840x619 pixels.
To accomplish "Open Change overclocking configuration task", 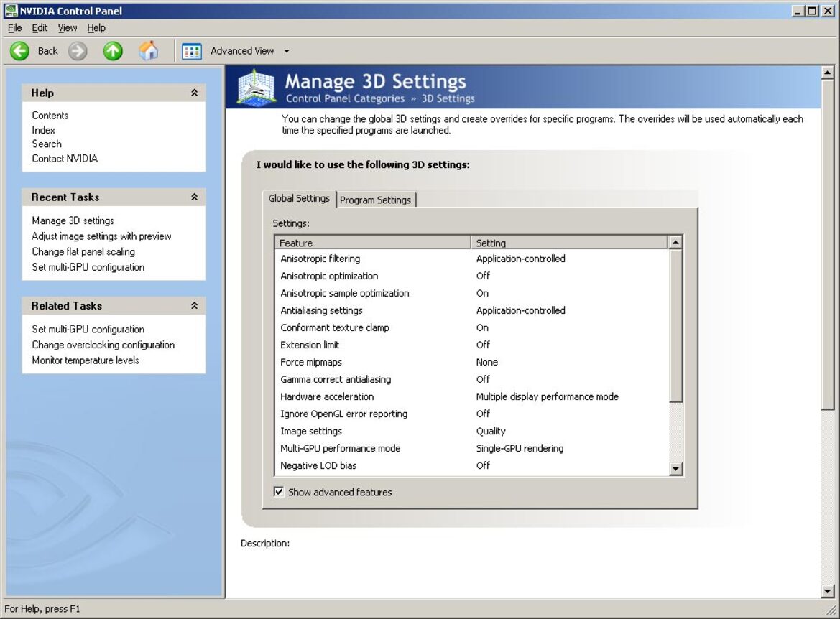I will coord(103,344).
